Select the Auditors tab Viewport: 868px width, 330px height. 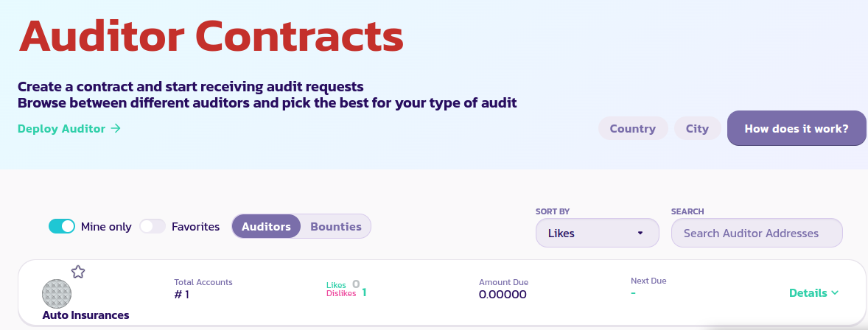pyautogui.click(x=266, y=227)
